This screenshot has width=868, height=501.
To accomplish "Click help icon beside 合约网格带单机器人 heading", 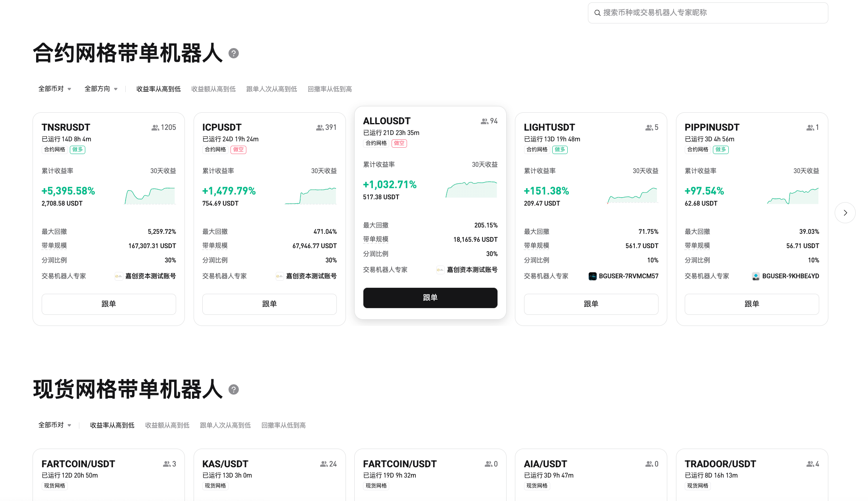I will click(x=234, y=53).
